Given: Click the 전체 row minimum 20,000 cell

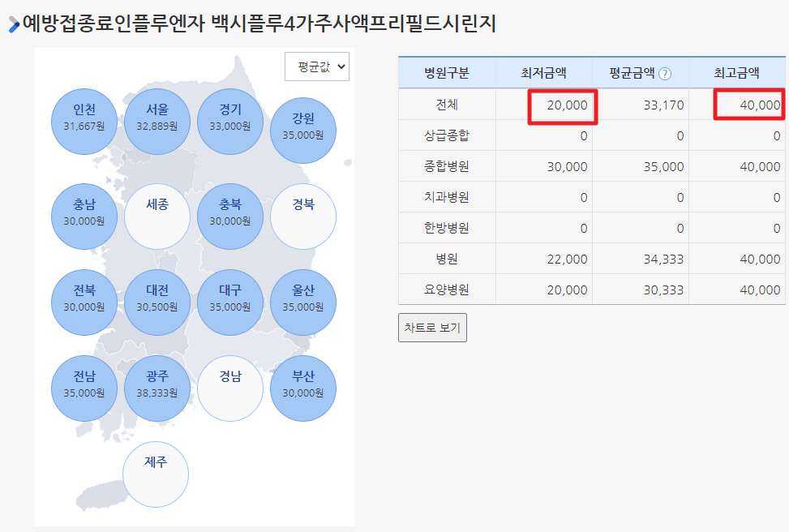Looking at the screenshot, I should pyautogui.click(x=544, y=105).
